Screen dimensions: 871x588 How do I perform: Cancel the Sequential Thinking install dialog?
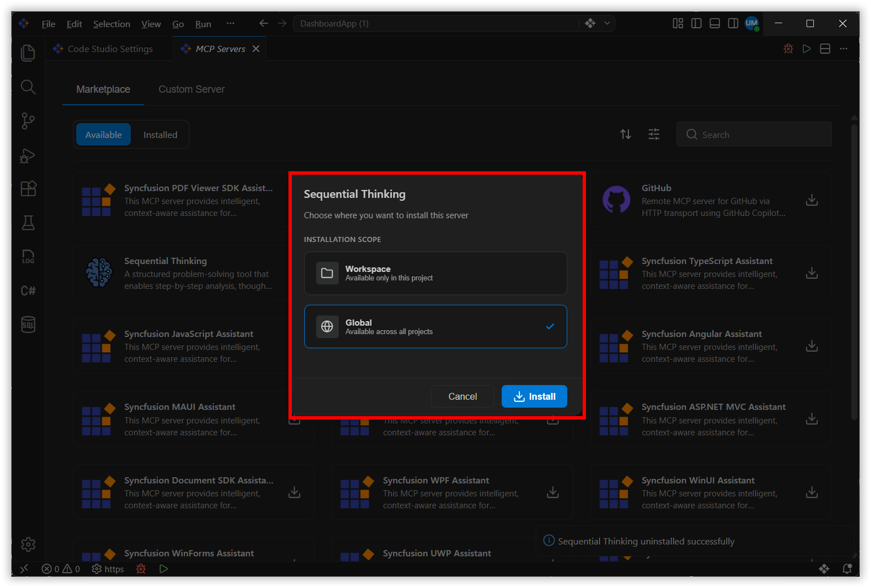pos(463,396)
